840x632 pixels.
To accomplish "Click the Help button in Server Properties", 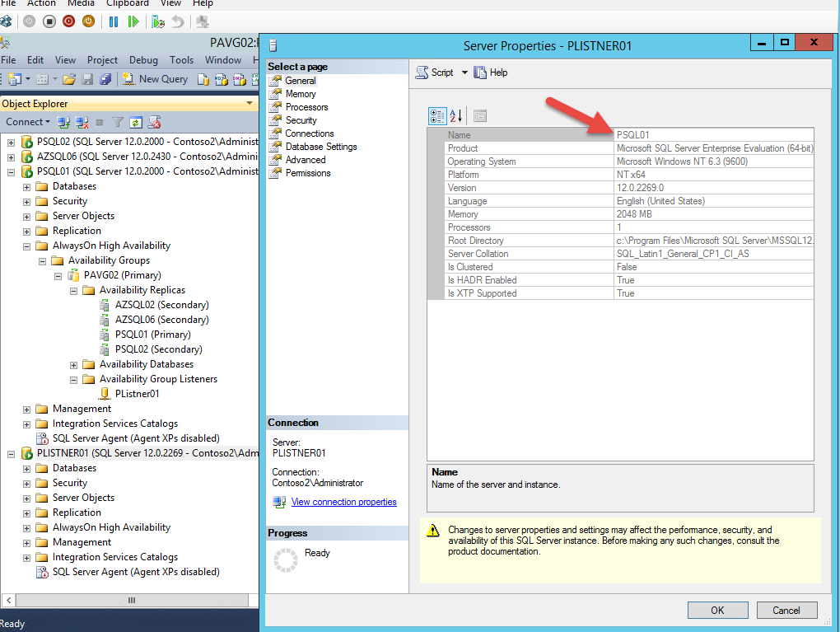I will tap(491, 73).
